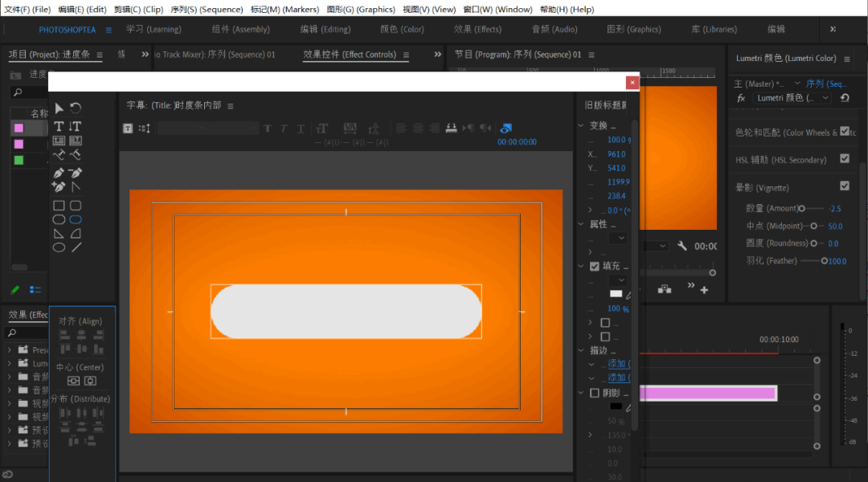Toggle the Vignette checkbox in Lumetri

click(x=844, y=186)
